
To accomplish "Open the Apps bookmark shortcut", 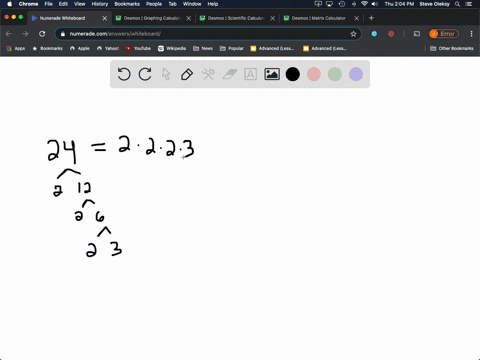I will point(16,48).
